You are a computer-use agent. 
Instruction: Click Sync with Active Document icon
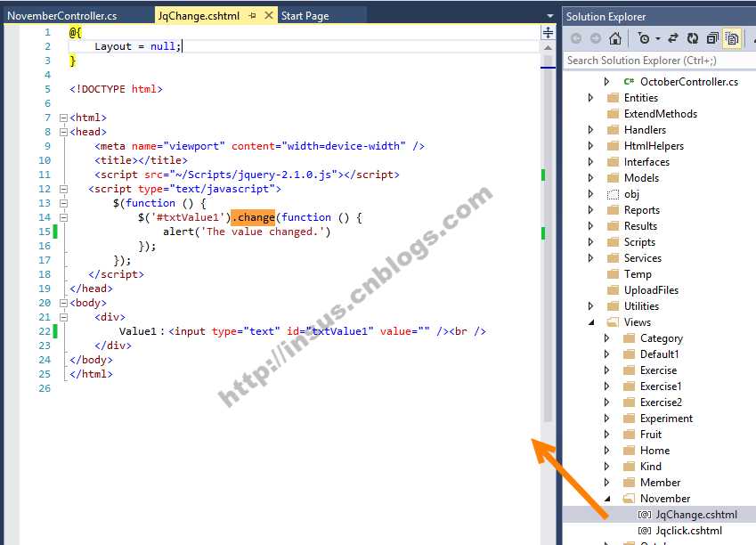coord(673,38)
